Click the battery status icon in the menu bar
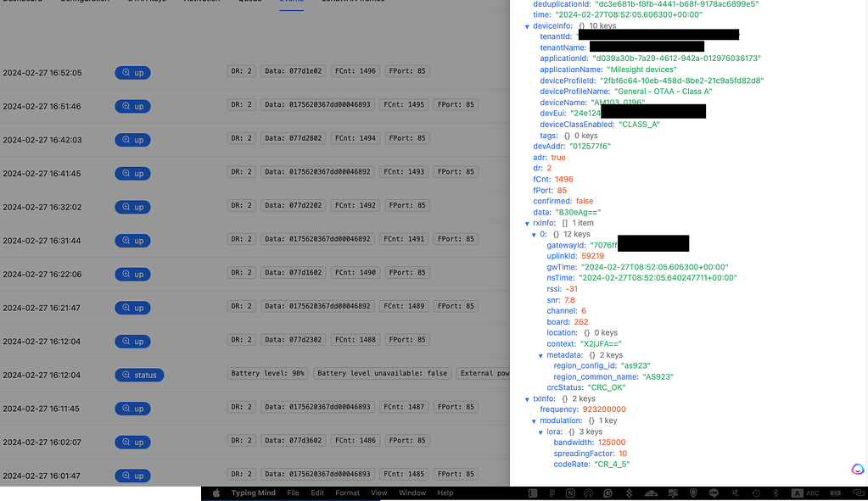 coord(836,493)
